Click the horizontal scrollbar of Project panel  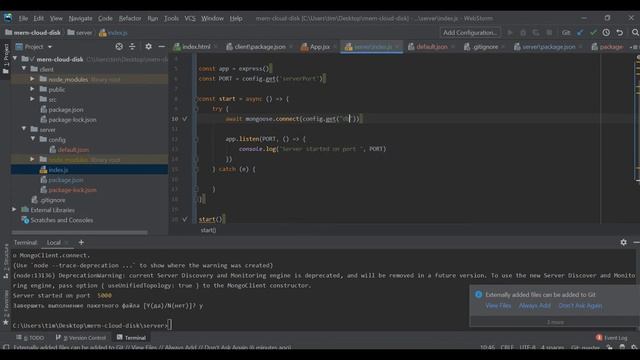[80, 233]
